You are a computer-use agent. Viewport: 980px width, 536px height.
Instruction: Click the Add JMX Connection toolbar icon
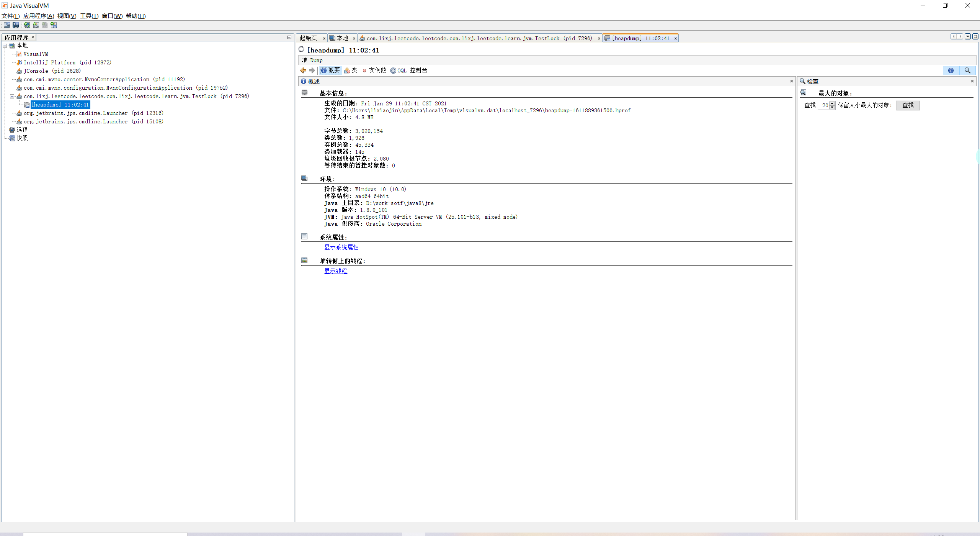36,25
